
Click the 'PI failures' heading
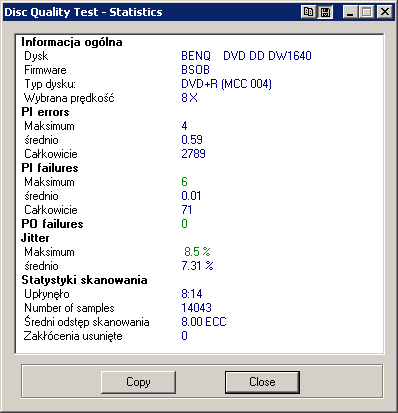[x=50, y=168]
